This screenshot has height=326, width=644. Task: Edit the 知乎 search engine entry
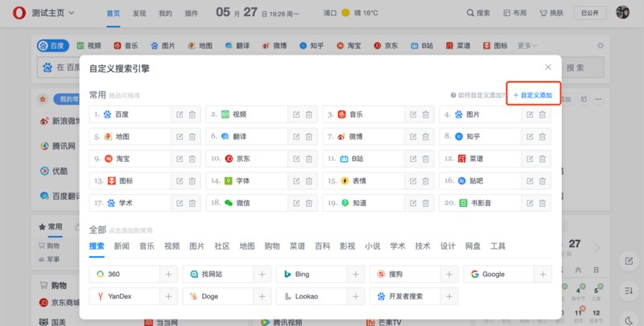coord(530,137)
